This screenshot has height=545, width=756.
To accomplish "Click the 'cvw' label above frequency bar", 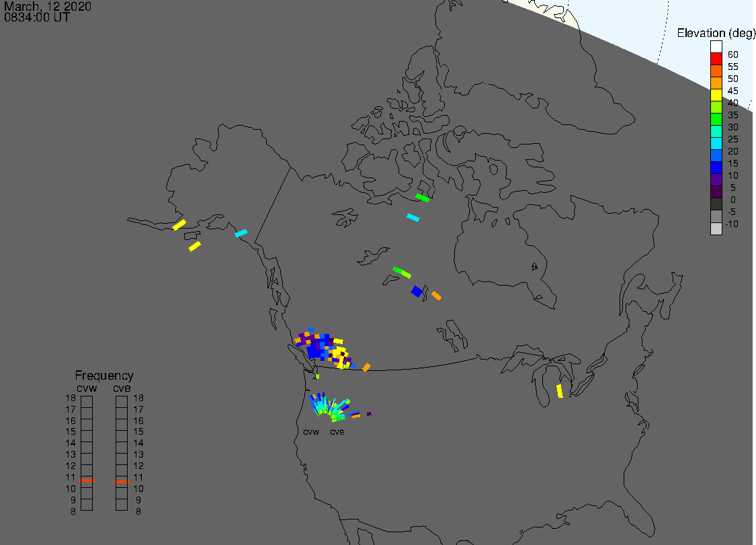I will point(87,388).
